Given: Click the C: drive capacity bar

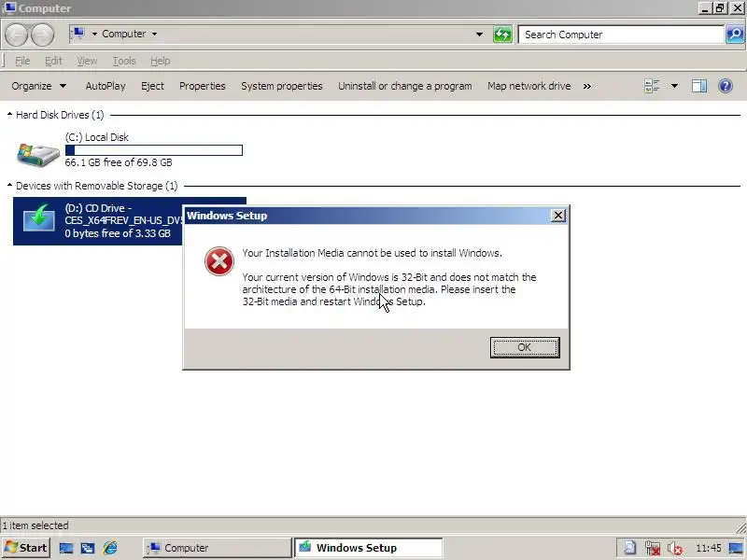Looking at the screenshot, I should click(x=154, y=150).
